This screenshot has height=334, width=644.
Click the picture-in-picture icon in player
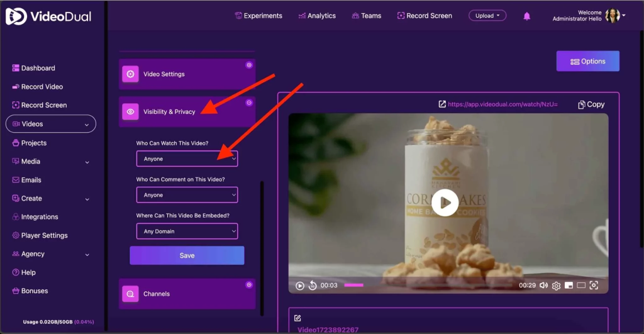pos(569,286)
